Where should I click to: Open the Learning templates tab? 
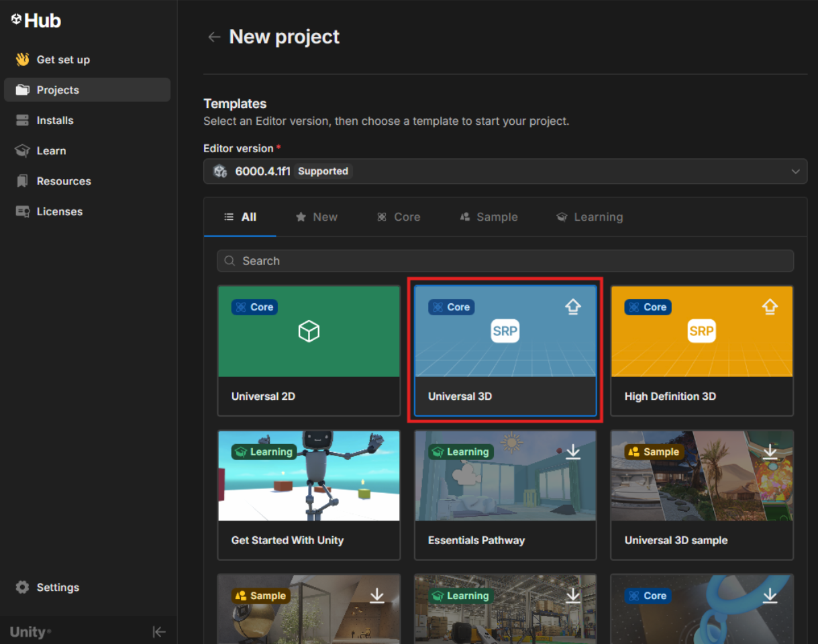point(590,217)
